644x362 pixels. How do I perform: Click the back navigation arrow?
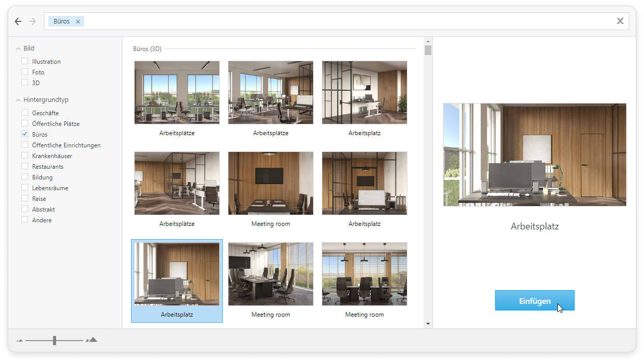[18, 21]
